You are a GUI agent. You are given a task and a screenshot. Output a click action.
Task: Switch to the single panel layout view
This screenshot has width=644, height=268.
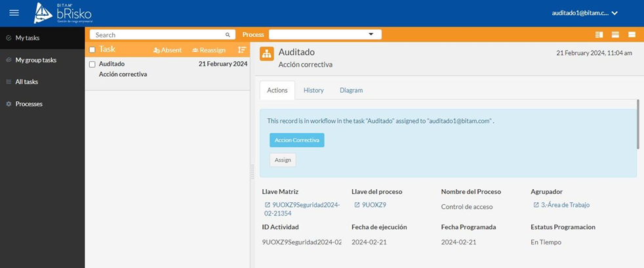[632, 35]
